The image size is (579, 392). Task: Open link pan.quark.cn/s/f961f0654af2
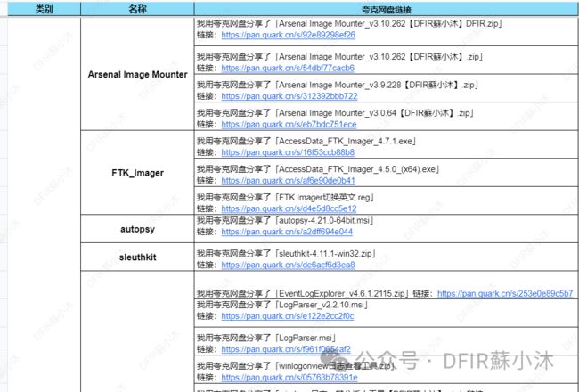tap(286, 349)
